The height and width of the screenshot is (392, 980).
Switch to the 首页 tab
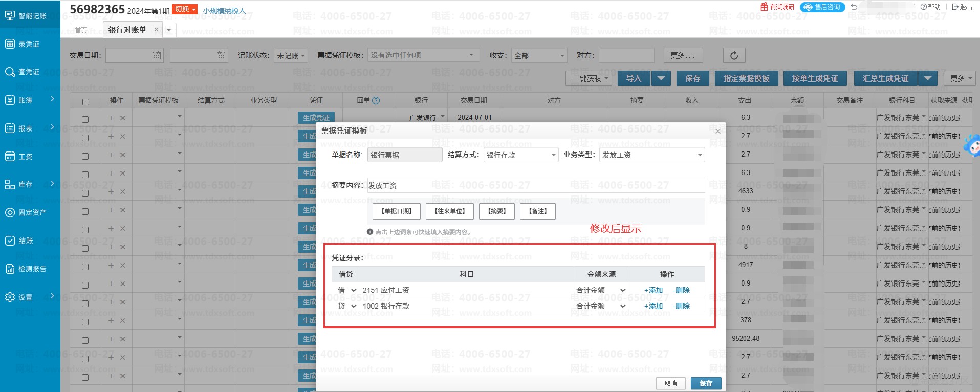(x=81, y=30)
